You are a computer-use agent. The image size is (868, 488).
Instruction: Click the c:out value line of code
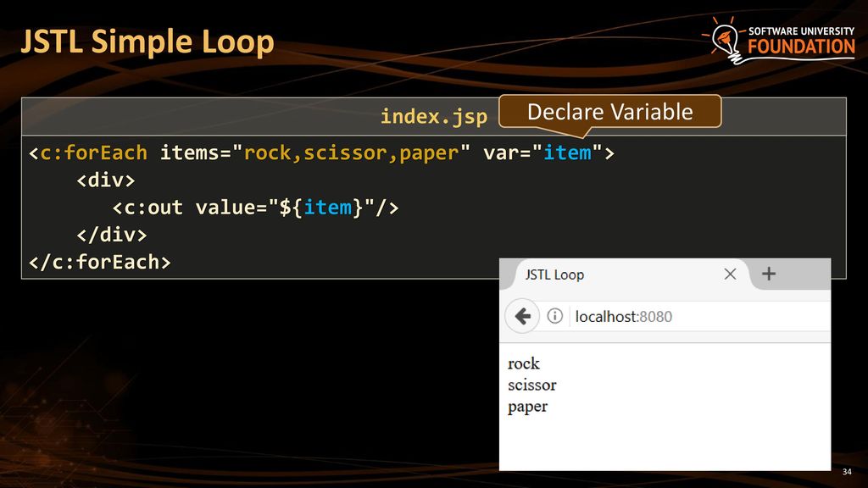pos(256,208)
